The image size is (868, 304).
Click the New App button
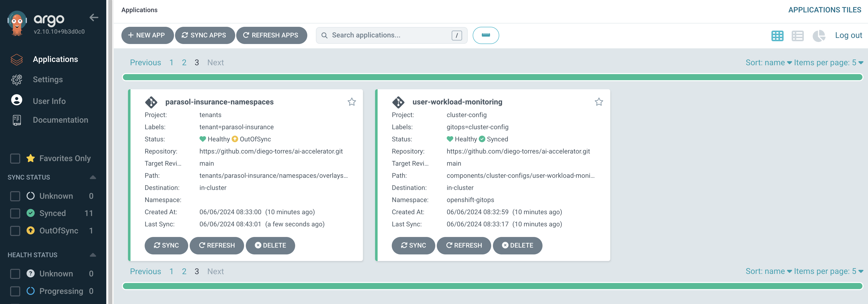click(x=146, y=35)
